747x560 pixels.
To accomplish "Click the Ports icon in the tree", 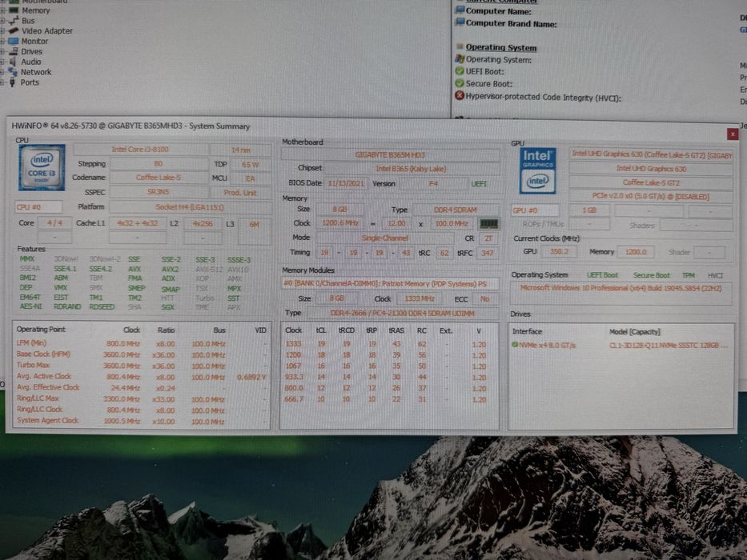I will pos(12,82).
